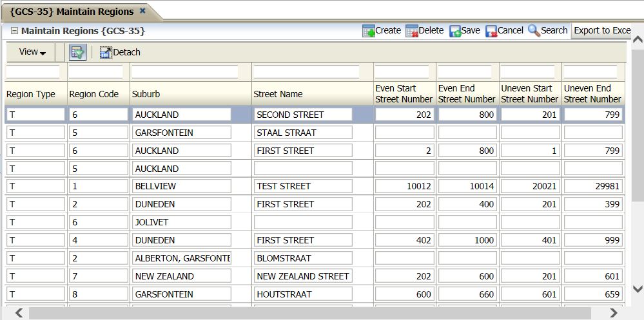Toggle the Query by Example filter icon
Viewport: 644px width, 320px height.
(x=78, y=52)
